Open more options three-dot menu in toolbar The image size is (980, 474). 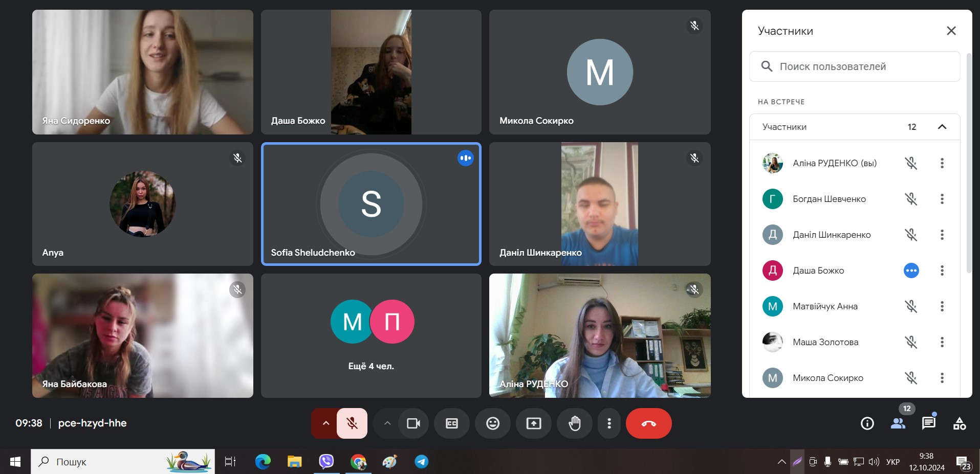click(609, 423)
